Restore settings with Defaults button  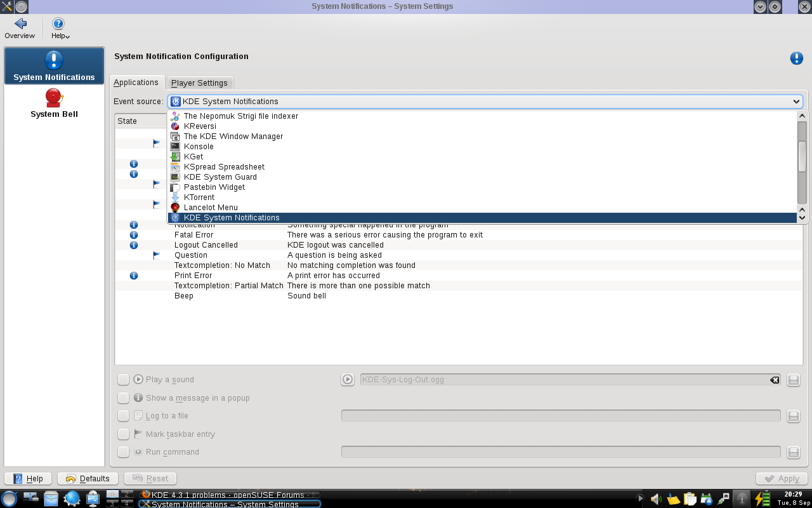click(x=88, y=479)
